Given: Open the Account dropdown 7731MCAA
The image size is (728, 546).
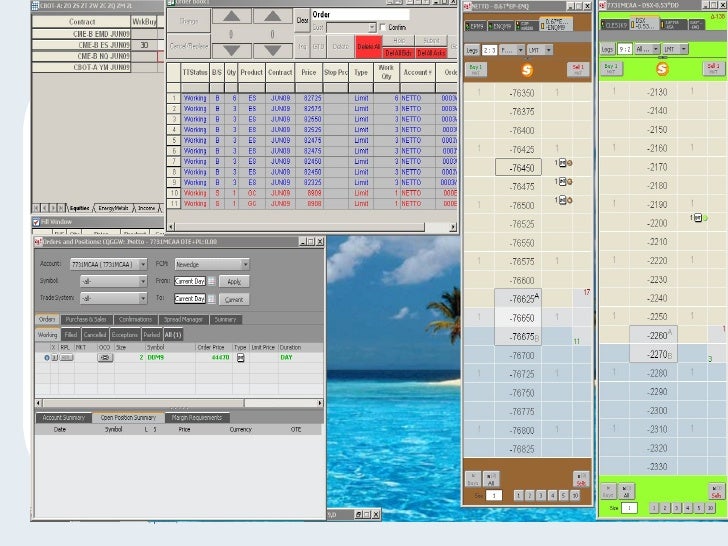Looking at the screenshot, I should pyautogui.click(x=144, y=265).
